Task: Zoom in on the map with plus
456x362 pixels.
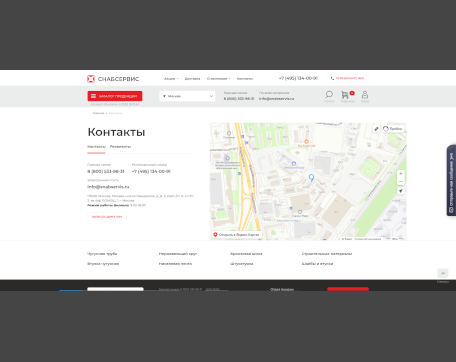Action: (x=401, y=173)
